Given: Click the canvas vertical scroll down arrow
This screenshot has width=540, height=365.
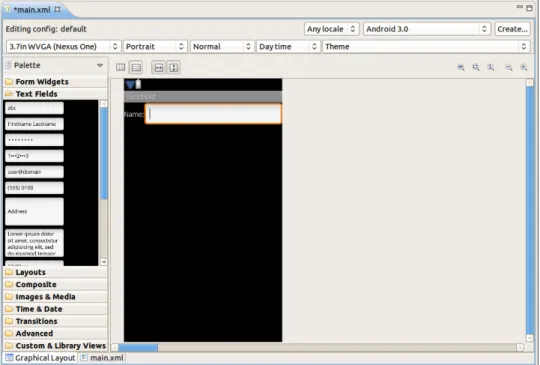Looking at the screenshot, I should tap(530, 338).
